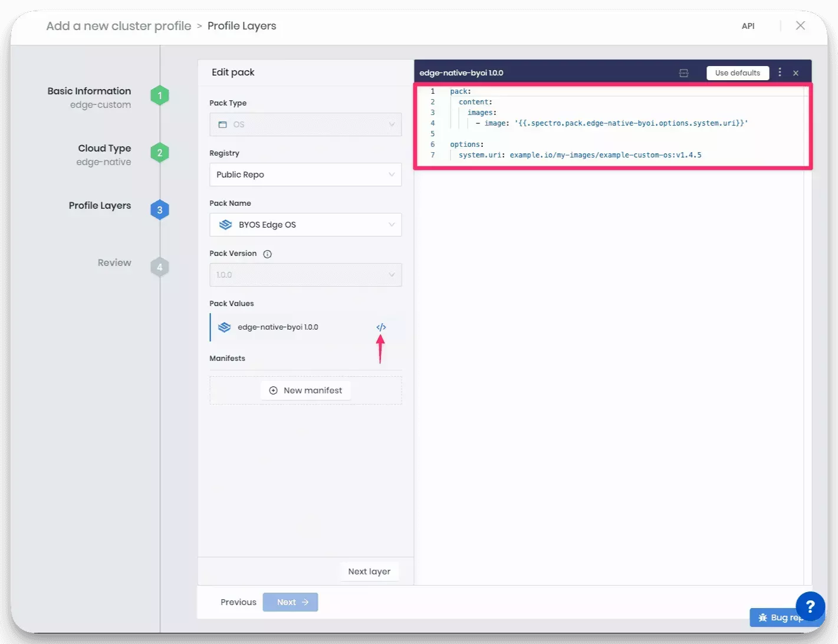Viewport: 838px width, 644px height.
Task: Click the split-screen icon in the editor header
Action: point(683,72)
